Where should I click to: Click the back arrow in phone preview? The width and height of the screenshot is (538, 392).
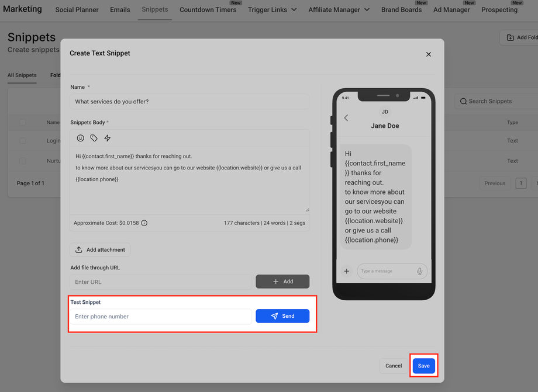pyautogui.click(x=346, y=118)
